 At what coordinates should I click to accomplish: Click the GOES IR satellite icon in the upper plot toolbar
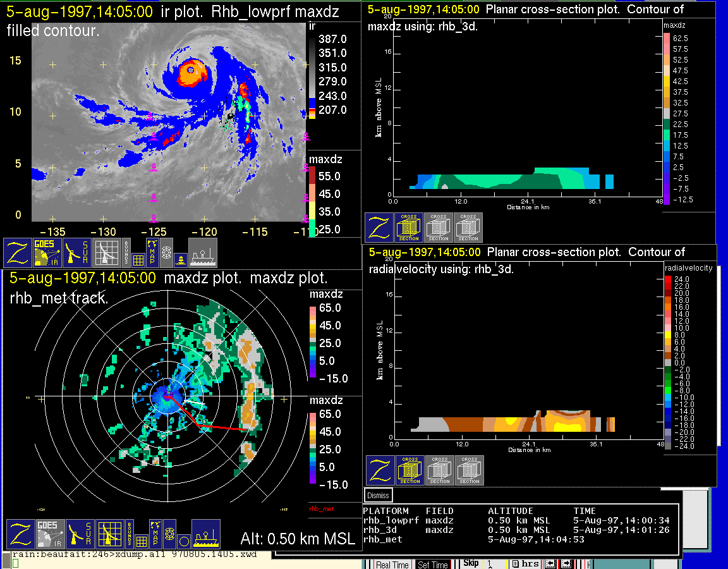47,253
